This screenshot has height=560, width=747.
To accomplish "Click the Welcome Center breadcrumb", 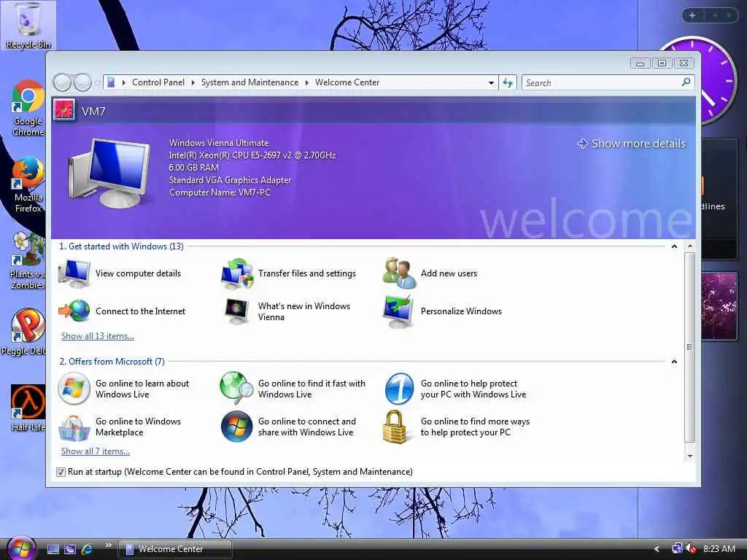I will 347,82.
